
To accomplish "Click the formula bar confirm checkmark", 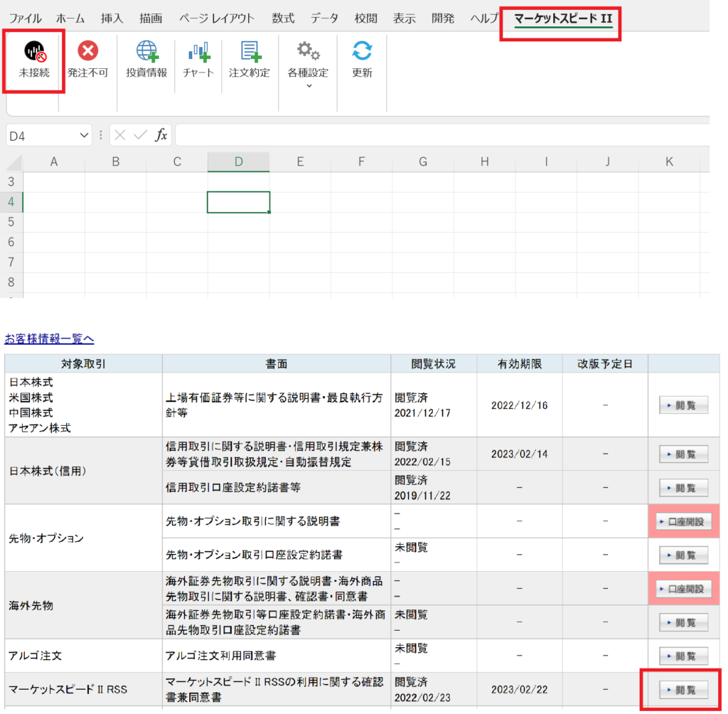I will (140, 135).
